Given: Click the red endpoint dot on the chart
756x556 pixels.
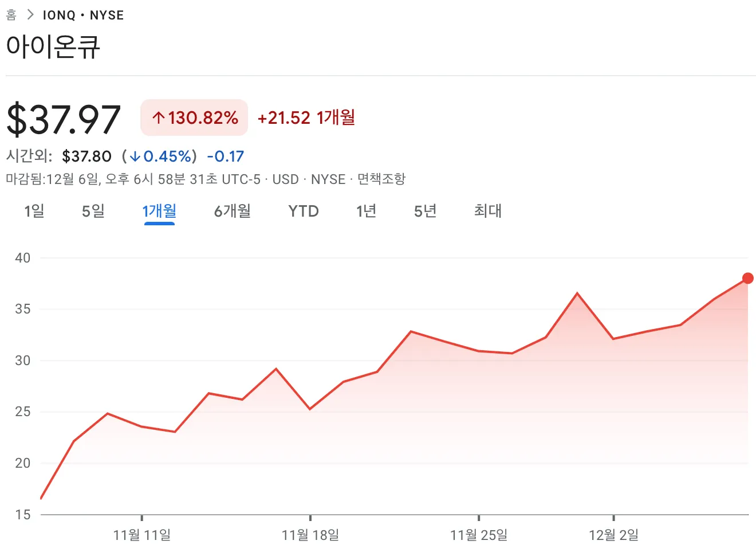Looking at the screenshot, I should point(748,278).
